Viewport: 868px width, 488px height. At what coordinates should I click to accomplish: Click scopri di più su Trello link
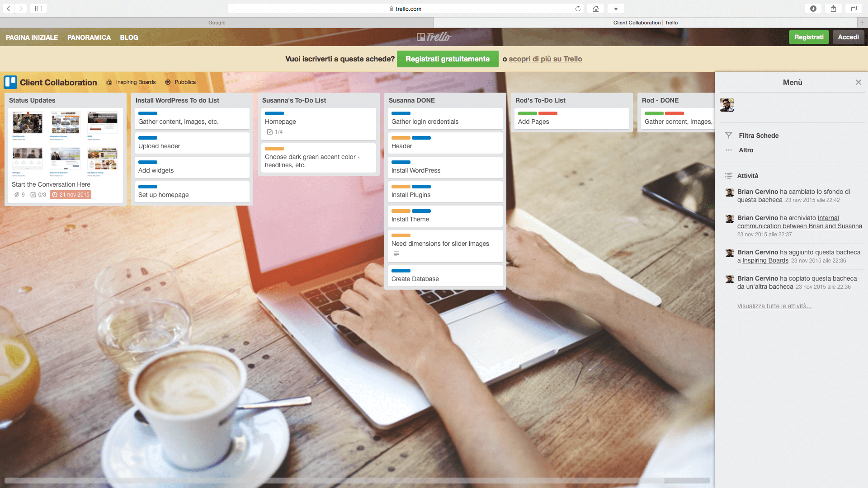[x=545, y=59]
